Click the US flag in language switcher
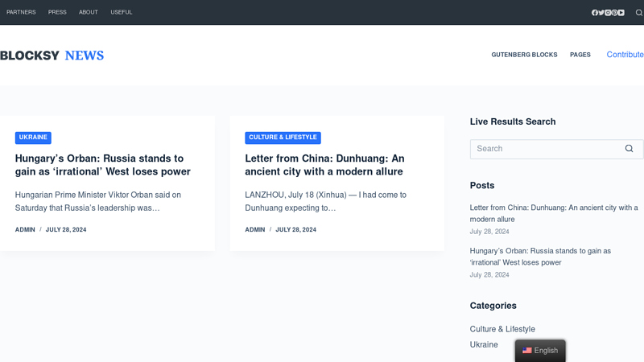The height and width of the screenshot is (362, 644). coord(527,351)
